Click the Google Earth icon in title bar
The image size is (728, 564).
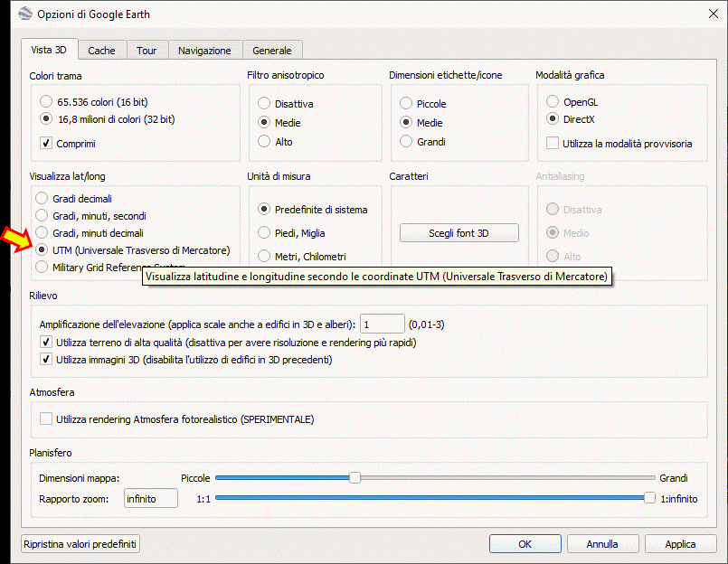(x=25, y=14)
